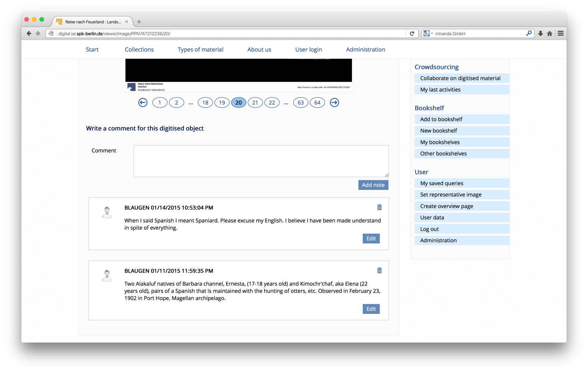Open Other bookshelves
Viewport: 588px width, 373px height.
click(462, 153)
